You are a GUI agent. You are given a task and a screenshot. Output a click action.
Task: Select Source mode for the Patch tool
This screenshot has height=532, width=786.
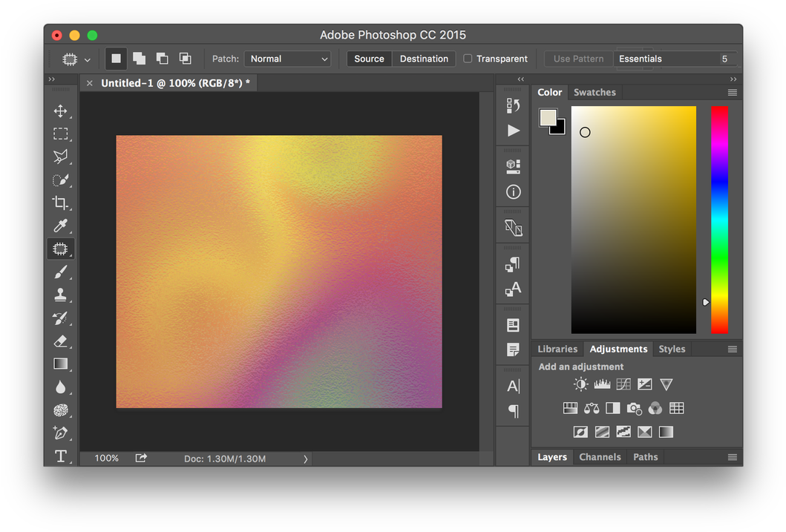[369, 59]
